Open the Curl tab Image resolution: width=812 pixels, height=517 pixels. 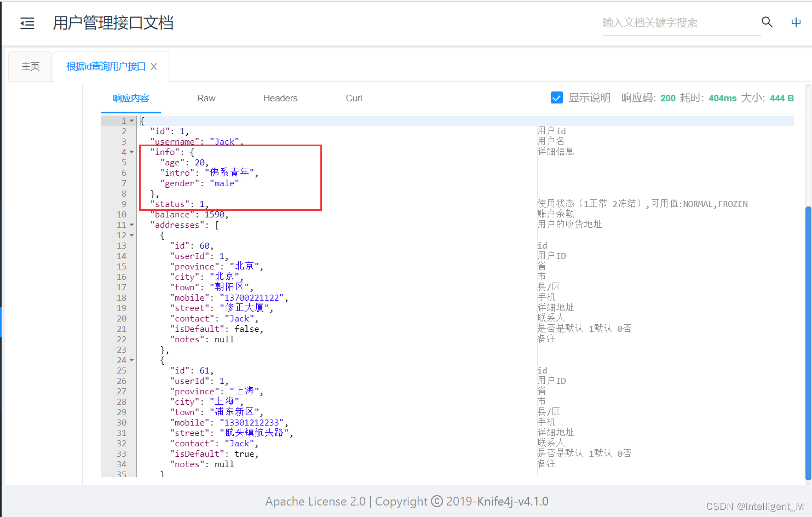(x=354, y=98)
